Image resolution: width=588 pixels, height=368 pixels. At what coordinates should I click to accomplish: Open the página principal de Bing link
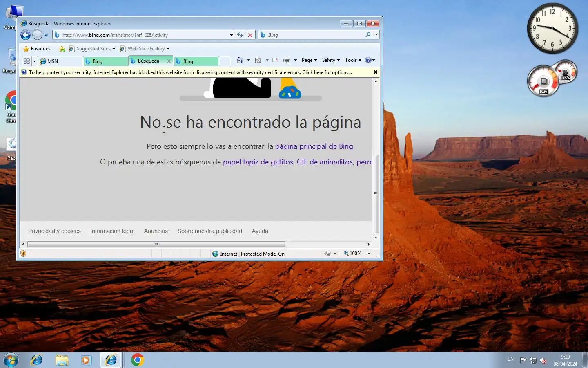pos(314,146)
